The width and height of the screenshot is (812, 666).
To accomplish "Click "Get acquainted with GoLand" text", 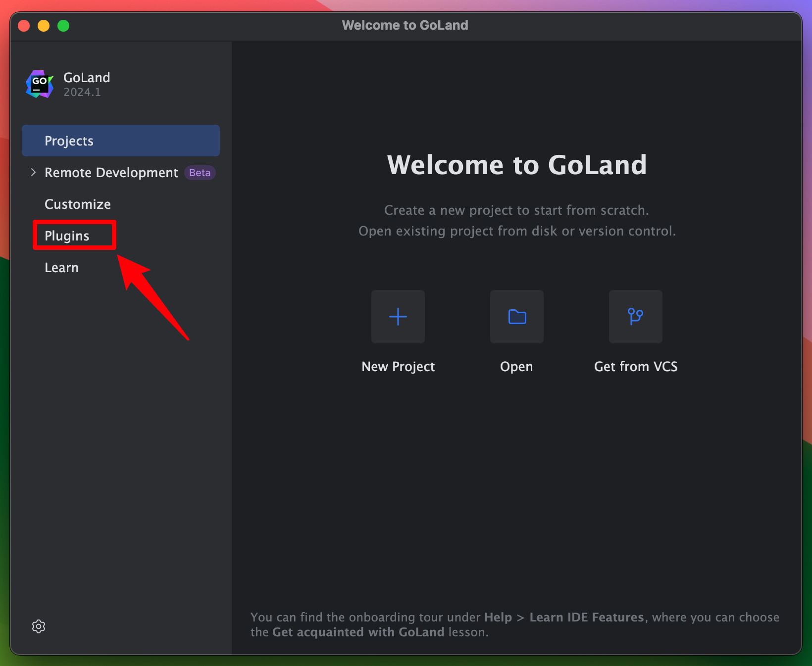I will tap(358, 632).
